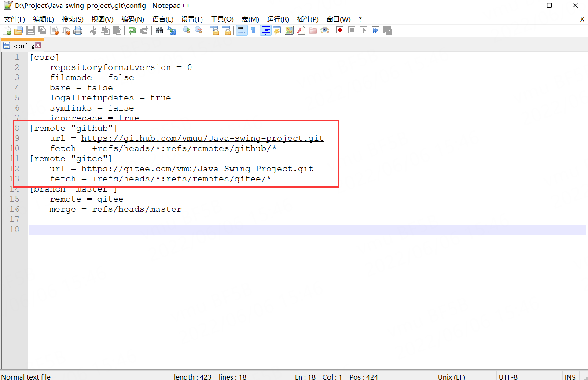Image resolution: width=588 pixels, height=380 pixels.
Task: Open the github.com repository URL link
Action: (203, 138)
